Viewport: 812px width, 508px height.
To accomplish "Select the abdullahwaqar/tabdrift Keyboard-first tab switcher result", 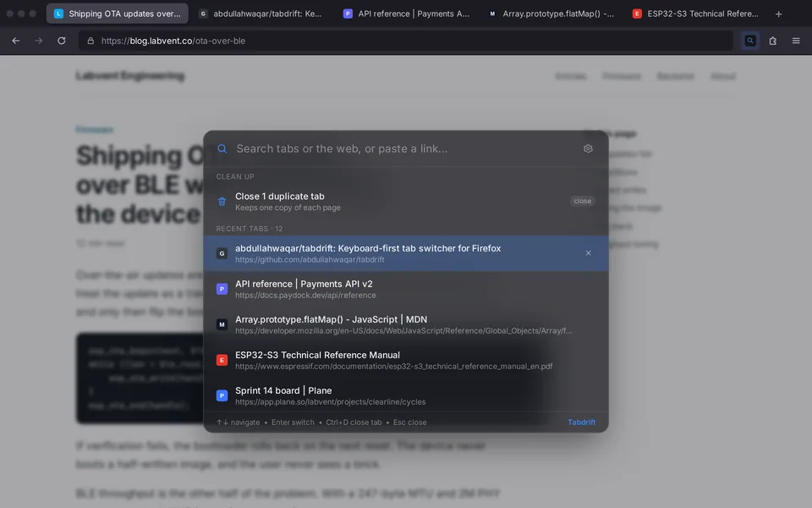I will [x=406, y=253].
